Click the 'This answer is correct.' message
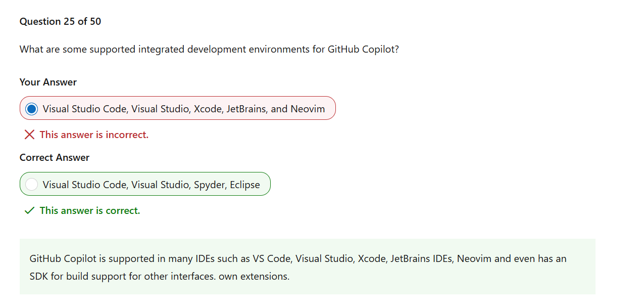Viewport: 644px width, 308px height. [x=90, y=210]
